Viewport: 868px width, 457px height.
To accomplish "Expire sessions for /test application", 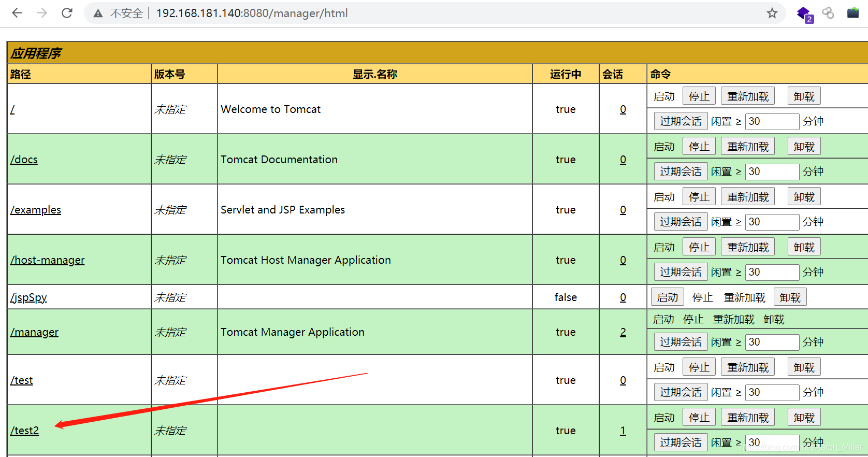I will [681, 392].
